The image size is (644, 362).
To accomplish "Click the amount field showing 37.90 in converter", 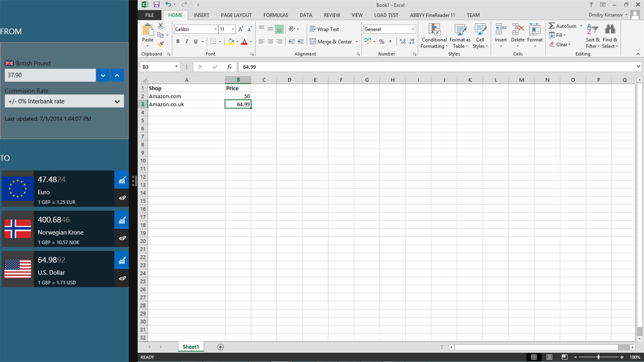I will point(50,75).
